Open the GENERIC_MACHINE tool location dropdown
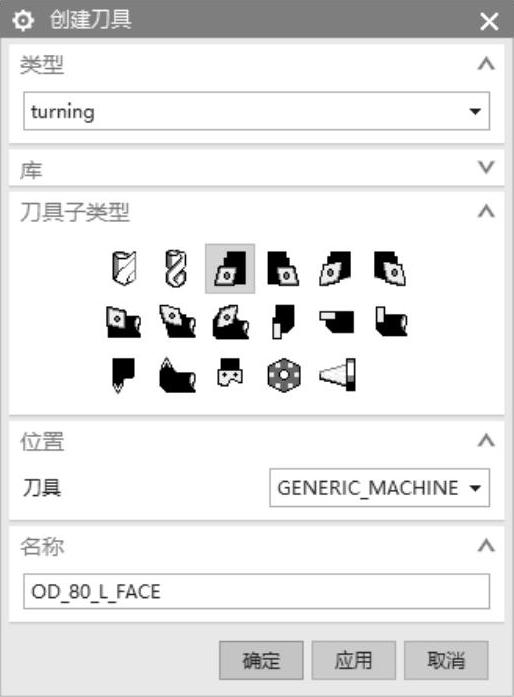The width and height of the screenshot is (514, 697). coord(379,488)
